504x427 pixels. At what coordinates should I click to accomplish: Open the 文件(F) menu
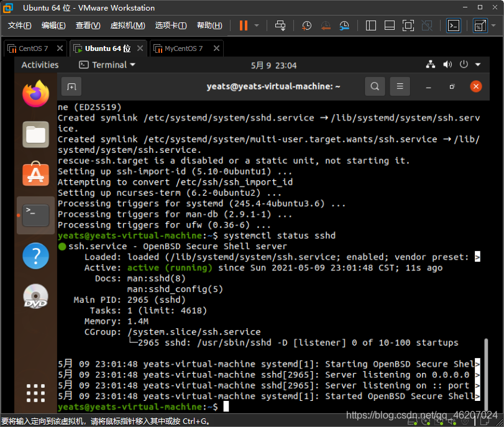20,25
